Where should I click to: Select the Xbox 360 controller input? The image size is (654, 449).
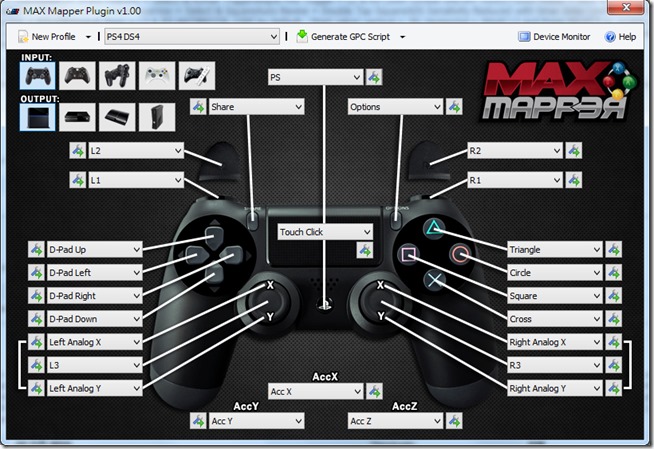pyautogui.click(x=157, y=75)
